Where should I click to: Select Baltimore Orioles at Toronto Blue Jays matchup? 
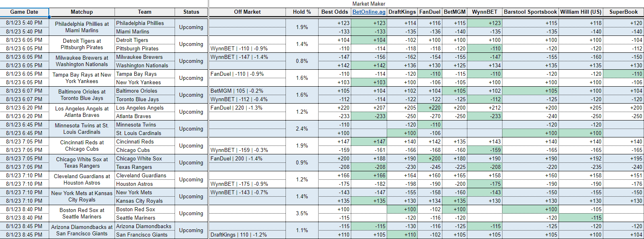coord(82,95)
